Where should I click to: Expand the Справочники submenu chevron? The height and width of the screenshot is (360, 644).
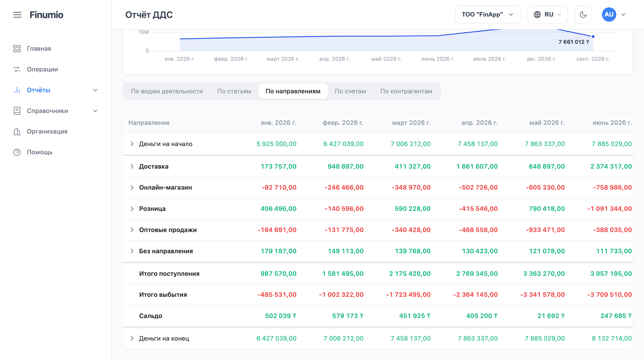pos(95,111)
